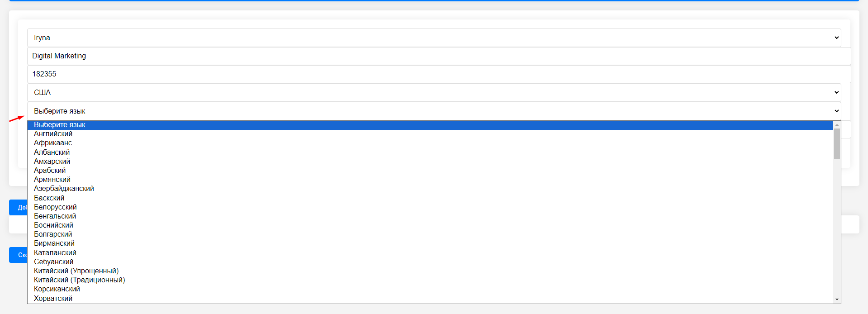
Task: Click the list scrollbar down arrow
Action: coord(837,300)
